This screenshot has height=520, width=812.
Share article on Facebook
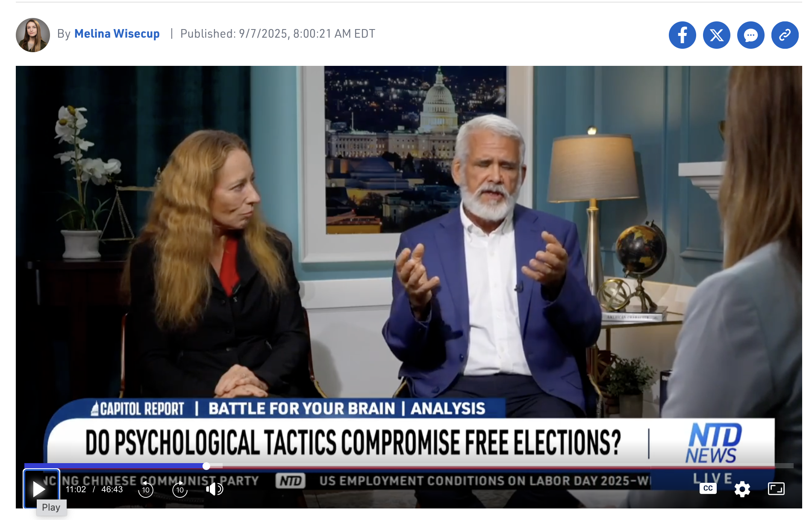tap(682, 35)
